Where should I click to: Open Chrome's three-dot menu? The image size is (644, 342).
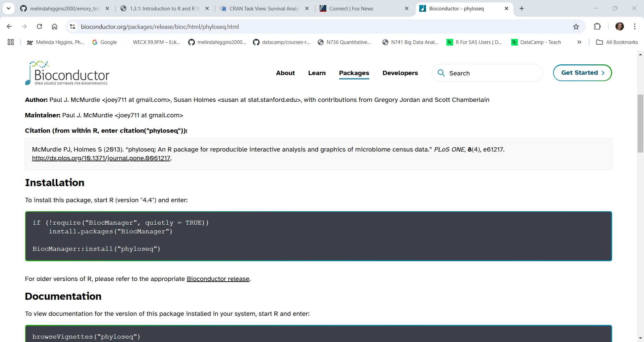coord(635,26)
